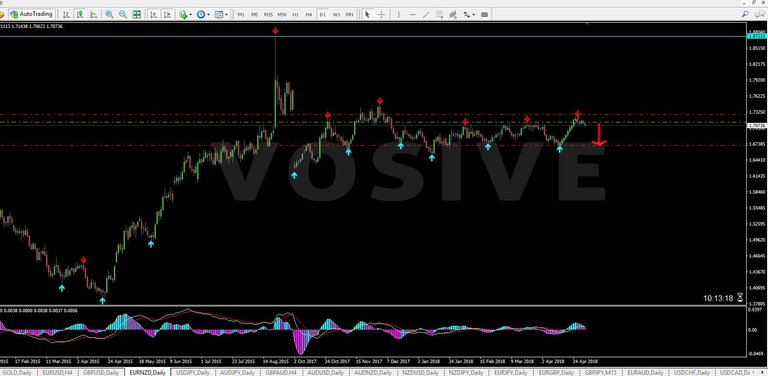Open the indicators list dropdown
The height and width of the screenshot is (376, 768).
[186, 15]
